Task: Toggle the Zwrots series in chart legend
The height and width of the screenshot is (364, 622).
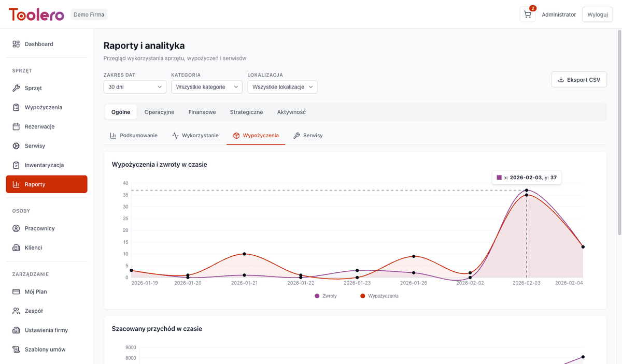Action: pos(326,296)
